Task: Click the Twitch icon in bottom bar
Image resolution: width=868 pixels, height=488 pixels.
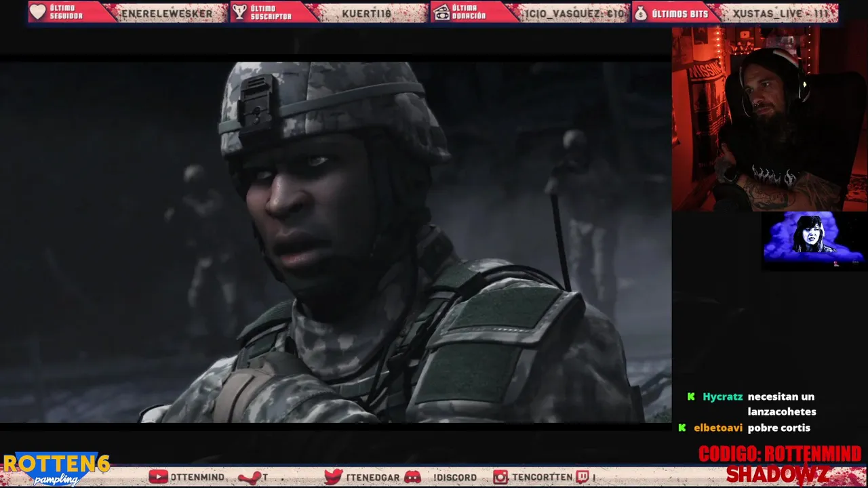Action: 583,477
